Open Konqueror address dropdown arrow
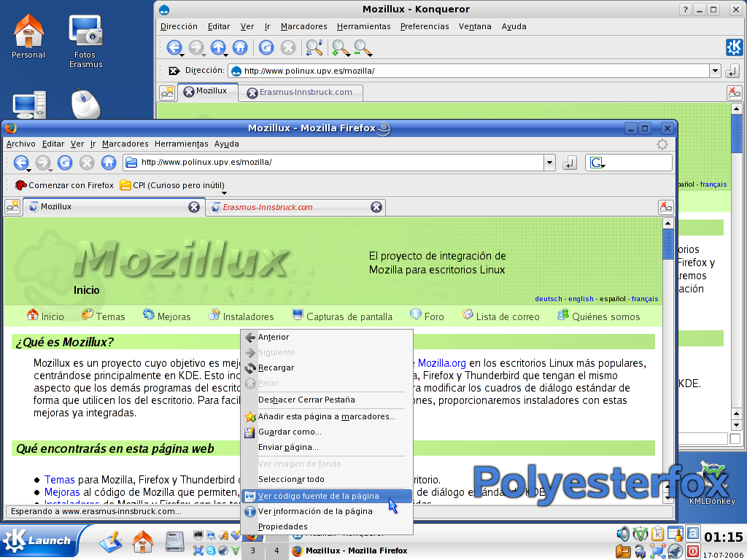This screenshot has height=560, width=747. (x=715, y=71)
